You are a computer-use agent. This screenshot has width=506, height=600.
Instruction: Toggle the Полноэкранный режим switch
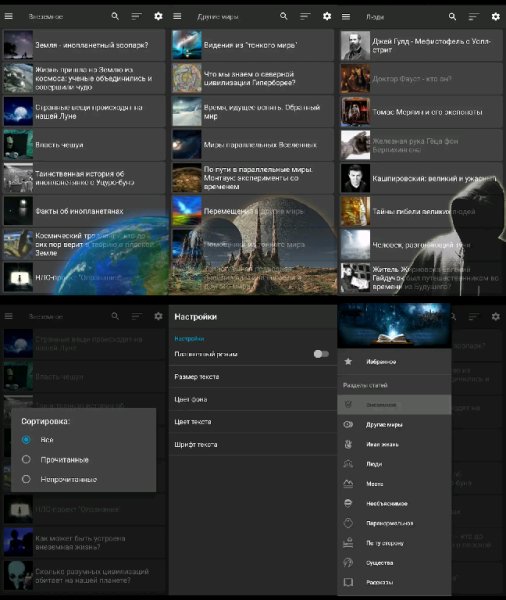tap(321, 354)
